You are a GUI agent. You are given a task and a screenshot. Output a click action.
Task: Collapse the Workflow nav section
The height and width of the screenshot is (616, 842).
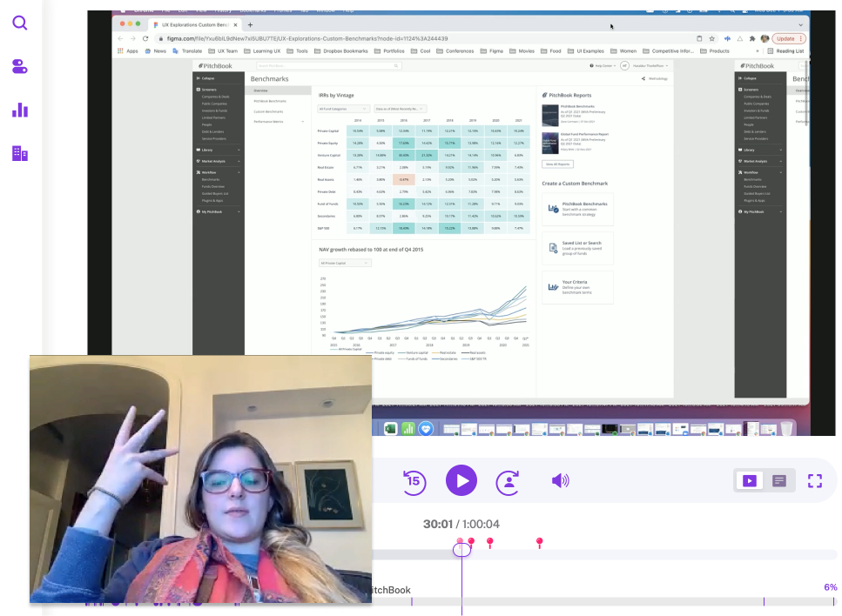pos(218,173)
